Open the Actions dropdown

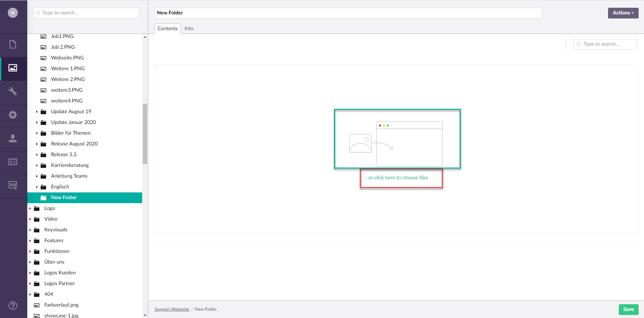point(623,13)
